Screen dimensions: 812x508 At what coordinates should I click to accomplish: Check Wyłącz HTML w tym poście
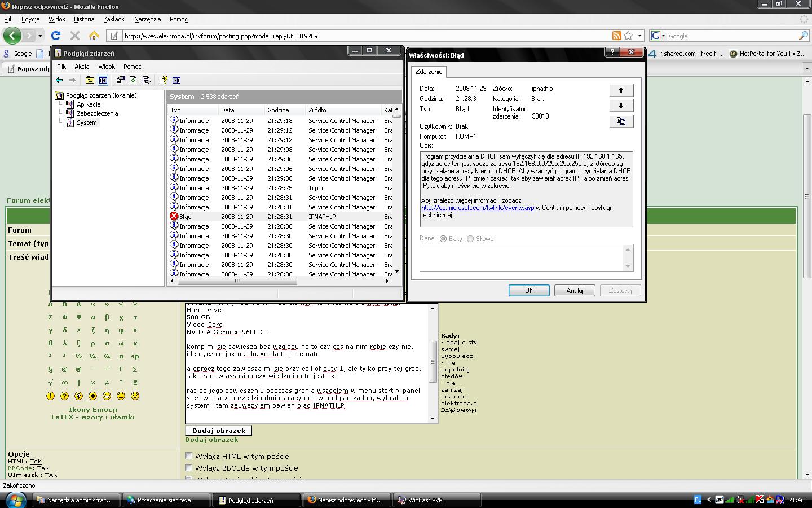point(189,456)
